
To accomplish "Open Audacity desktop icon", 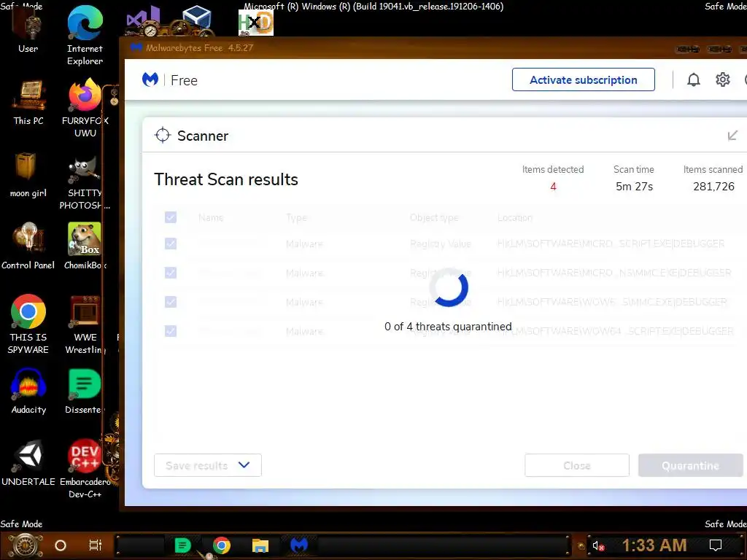I will tap(28, 392).
